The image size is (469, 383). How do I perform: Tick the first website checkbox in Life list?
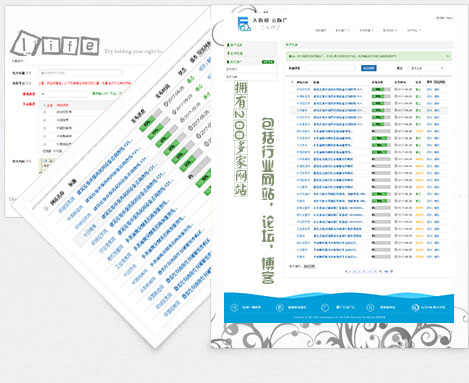tap(45, 112)
